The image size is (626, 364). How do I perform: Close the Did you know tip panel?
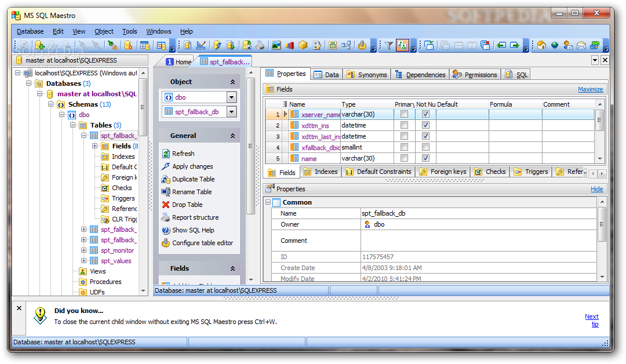tap(19, 308)
